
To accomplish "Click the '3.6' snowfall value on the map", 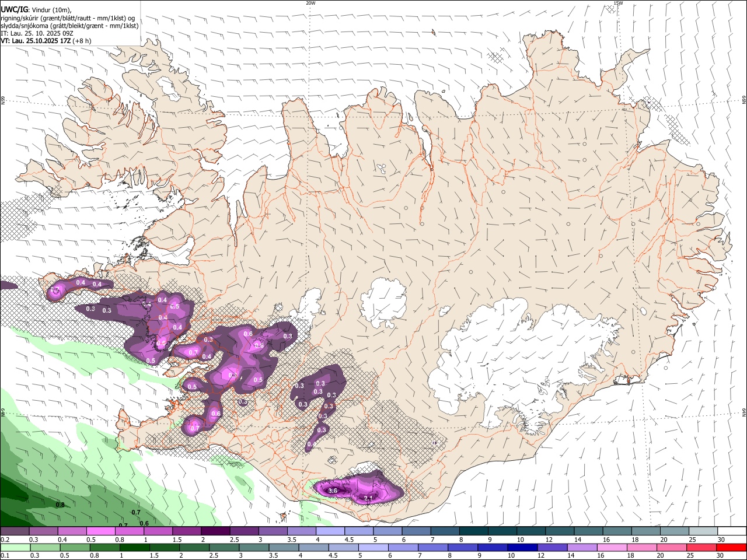I will pyautogui.click(x=333, y=491).
